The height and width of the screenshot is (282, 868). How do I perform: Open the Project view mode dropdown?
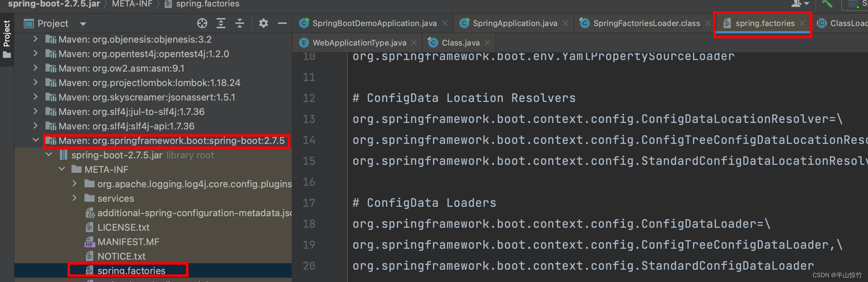(x=83, y=24)
